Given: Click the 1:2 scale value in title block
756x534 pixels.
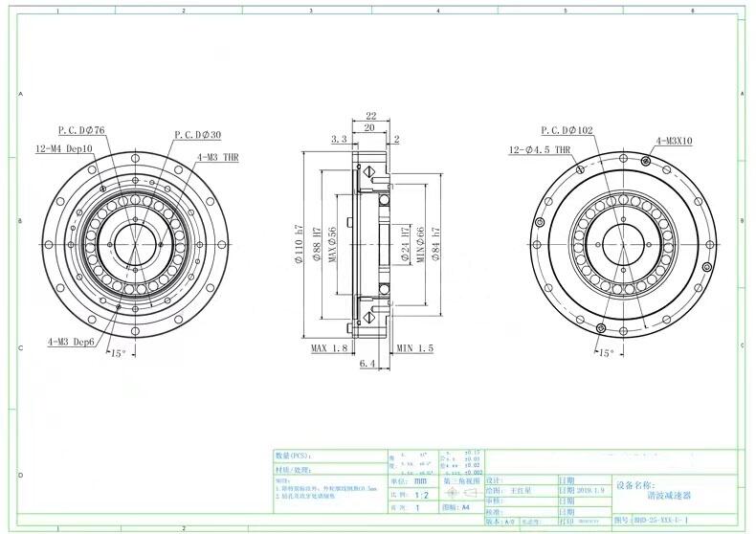Looking at the screenshot, I should pyautogui.click(x=421, y=496).
